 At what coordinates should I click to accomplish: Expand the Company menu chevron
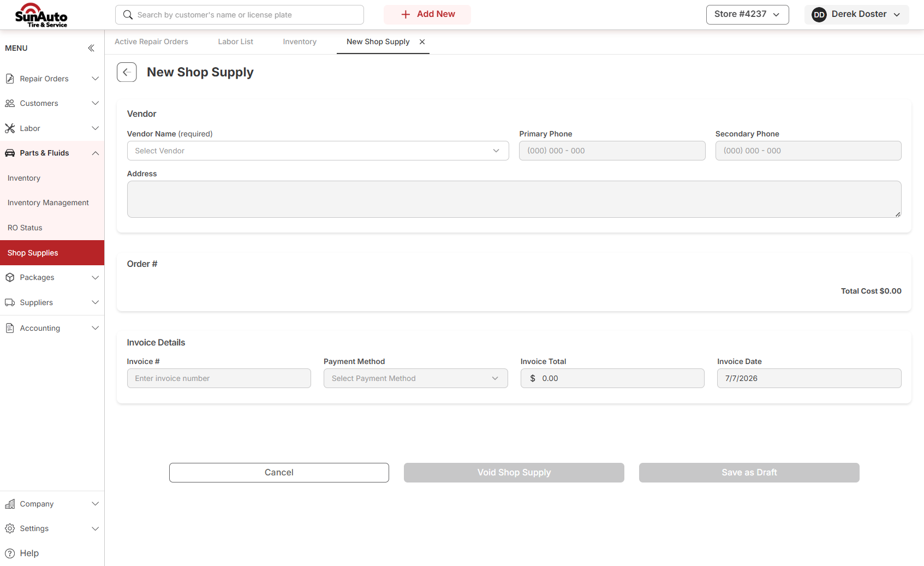pos(96,504)
